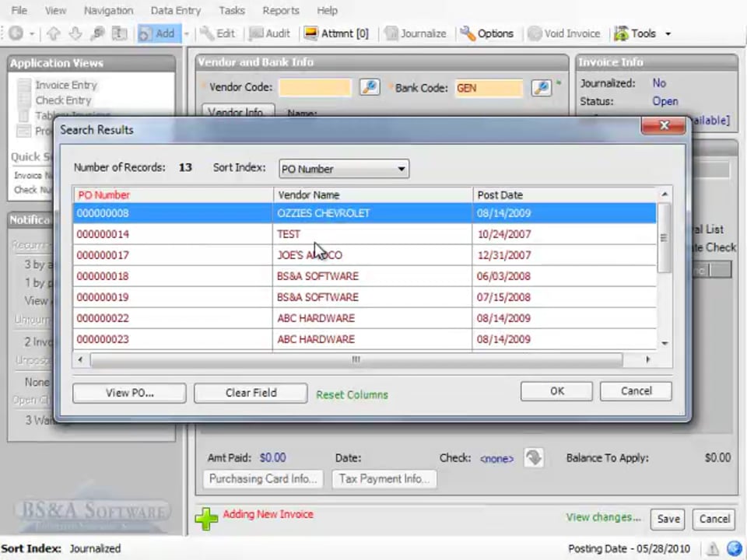
Task: Open the Navigation menu
Action: point(109,10)
